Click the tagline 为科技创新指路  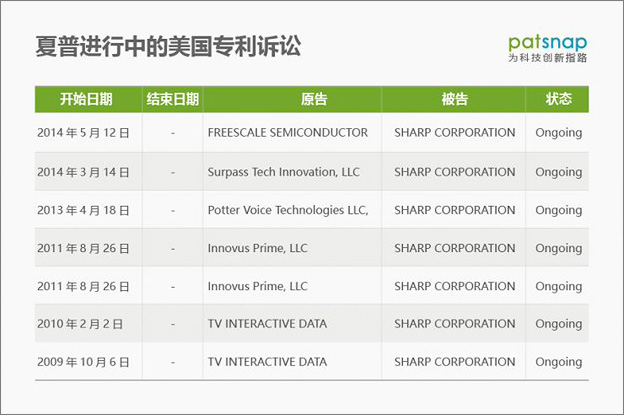548,58
